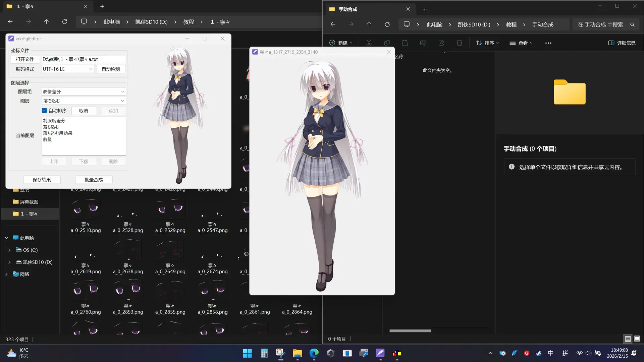Open the 图层 落ち込む dropdown
The image size is (644, 362).
(x=84, y=101)
